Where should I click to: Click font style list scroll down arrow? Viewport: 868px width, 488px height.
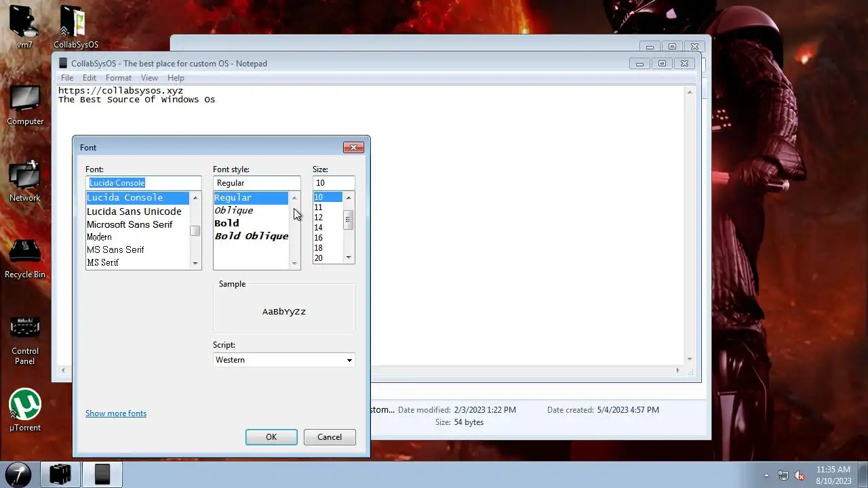click(294, 263)
